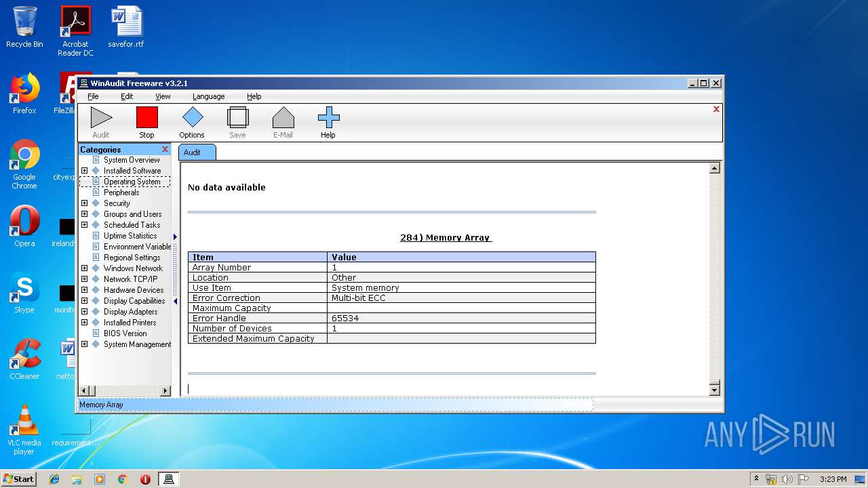The height and width of the screenshot is (488, 868).
Task: Open the File menu
Action: (93, 96)
